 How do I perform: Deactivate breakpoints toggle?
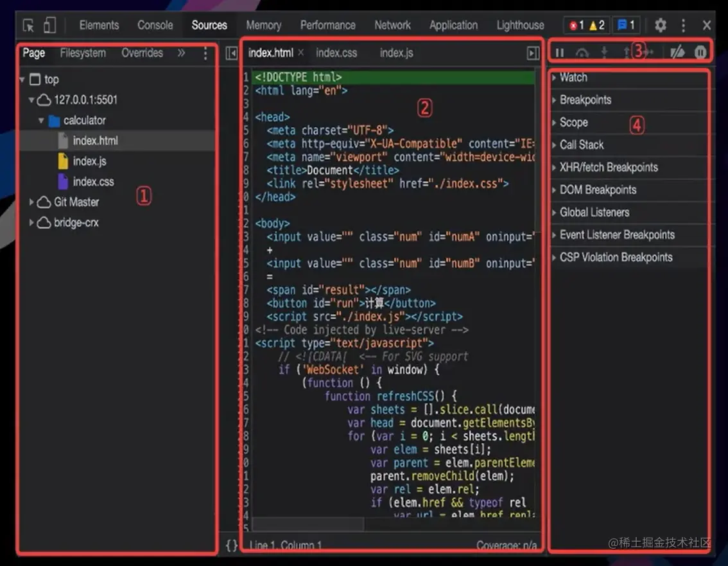point(677,53)
